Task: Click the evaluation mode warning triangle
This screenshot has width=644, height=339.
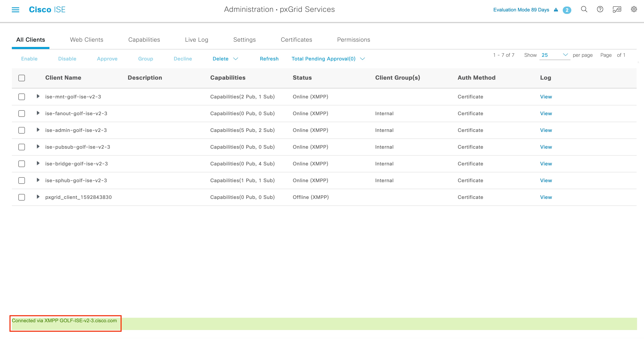Action: coord(556,10)
